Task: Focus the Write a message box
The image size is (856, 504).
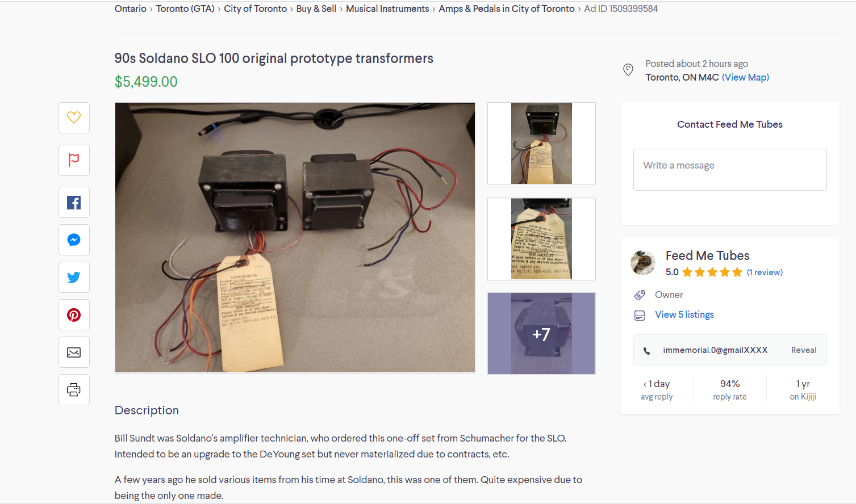Action: tap(730, 170)
